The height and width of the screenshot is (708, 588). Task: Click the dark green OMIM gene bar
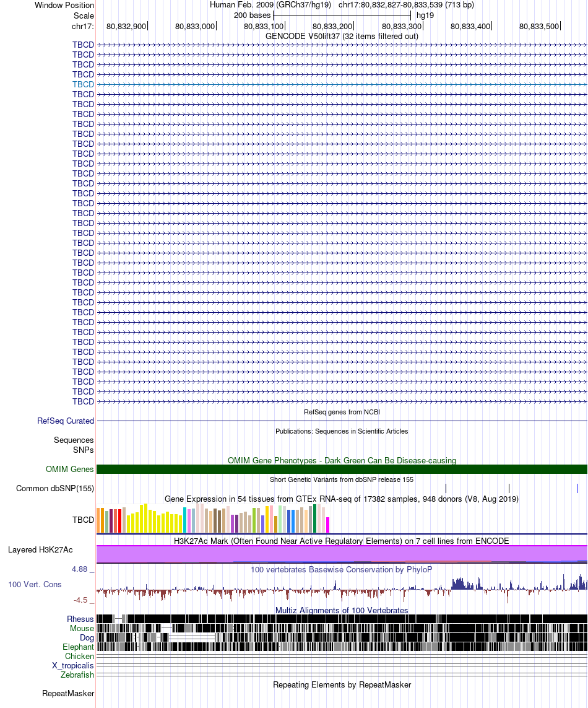pyautogui.click(x=342, y=469)
